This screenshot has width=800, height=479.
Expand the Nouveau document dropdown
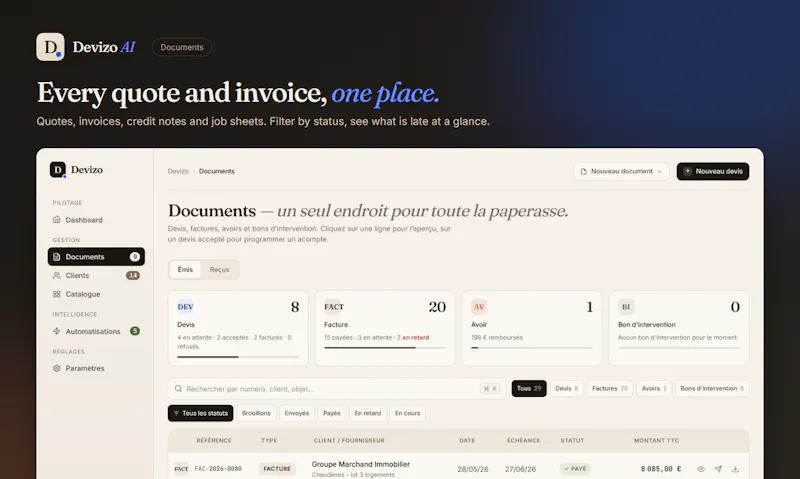pos(621,171)
